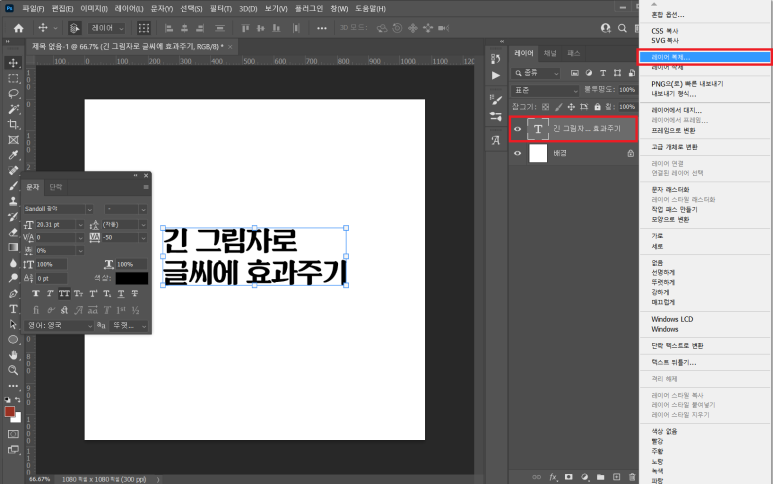Click the three-dots more options in options bar

tap(321, 28)
